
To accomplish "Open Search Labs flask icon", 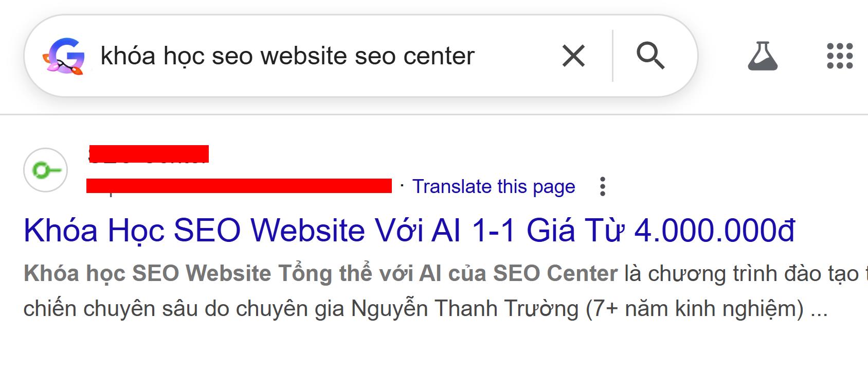I will (x=762, y=56).
